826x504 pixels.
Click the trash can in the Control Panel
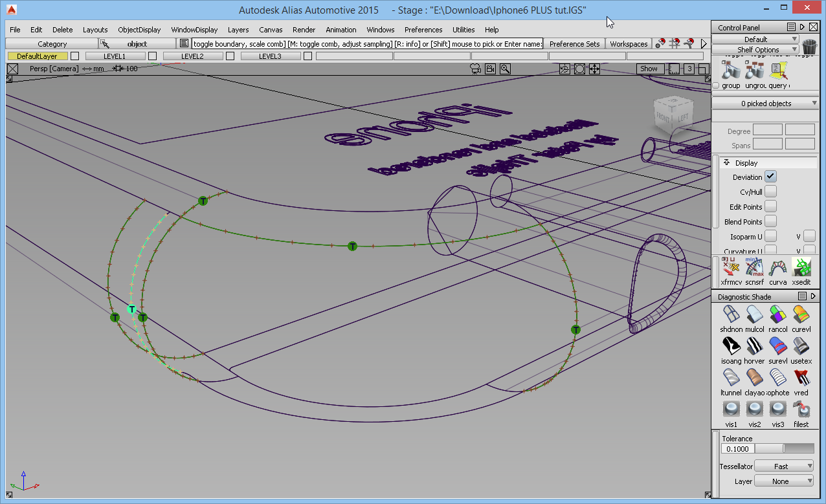tap(809, 47)
